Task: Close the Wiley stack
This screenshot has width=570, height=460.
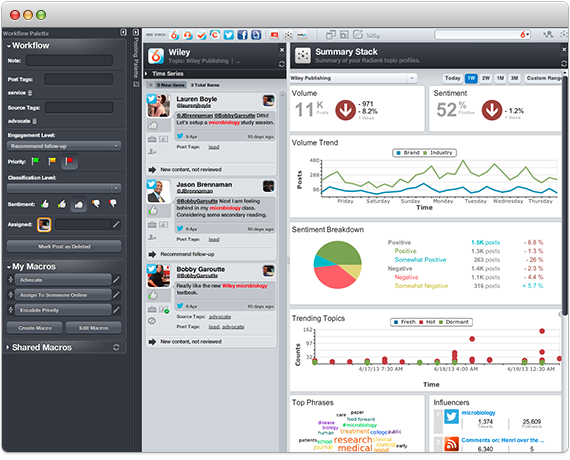Action: point(282,50)
